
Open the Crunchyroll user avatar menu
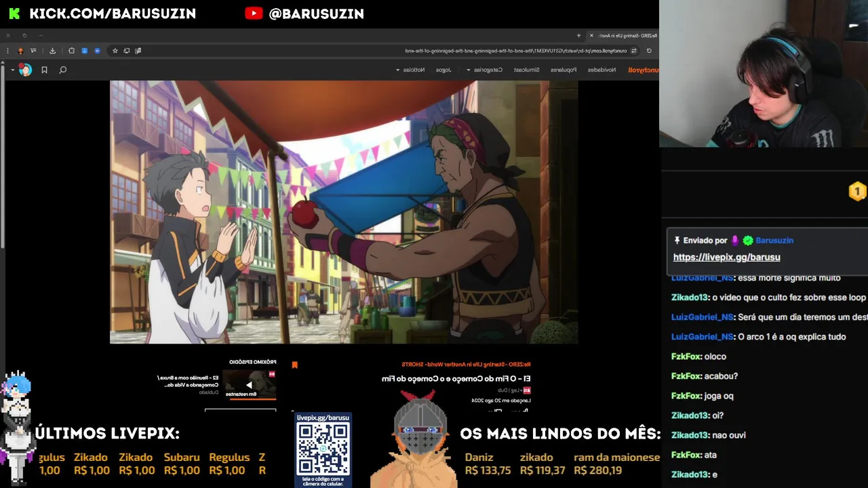(25, 70)
